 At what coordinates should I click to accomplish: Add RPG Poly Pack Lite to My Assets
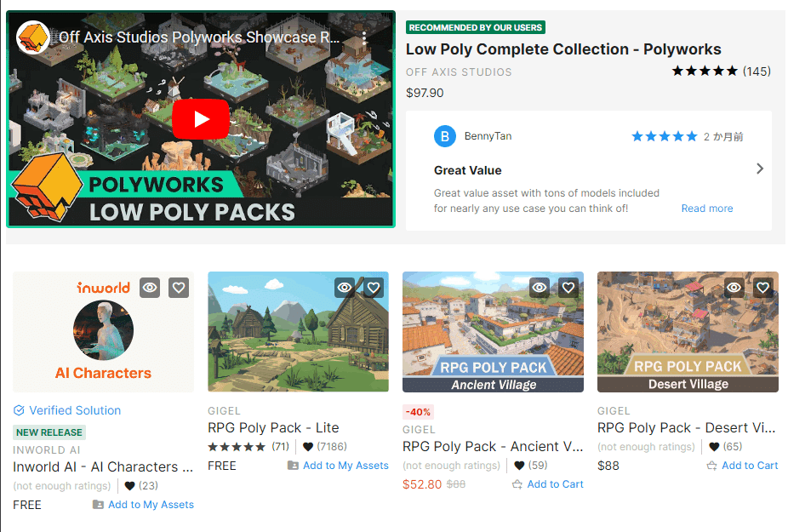tap(338, 466)
